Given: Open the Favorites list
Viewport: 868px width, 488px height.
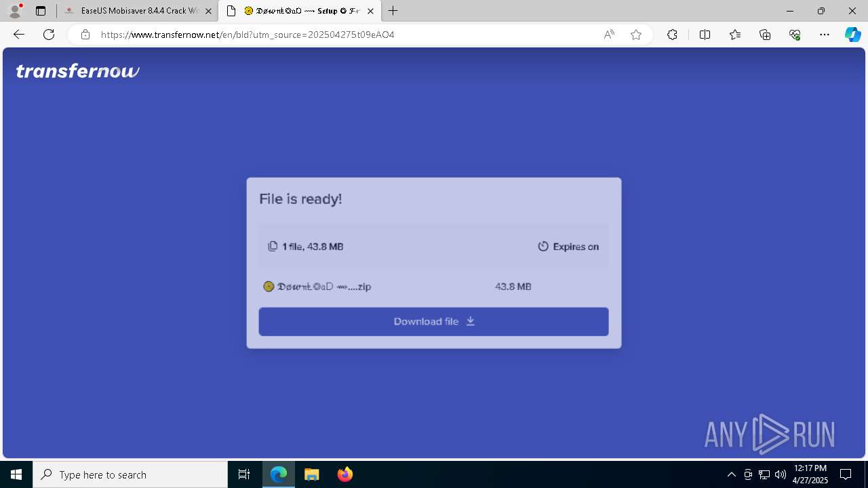Looking at the screenshot, I should click(735, 35).
